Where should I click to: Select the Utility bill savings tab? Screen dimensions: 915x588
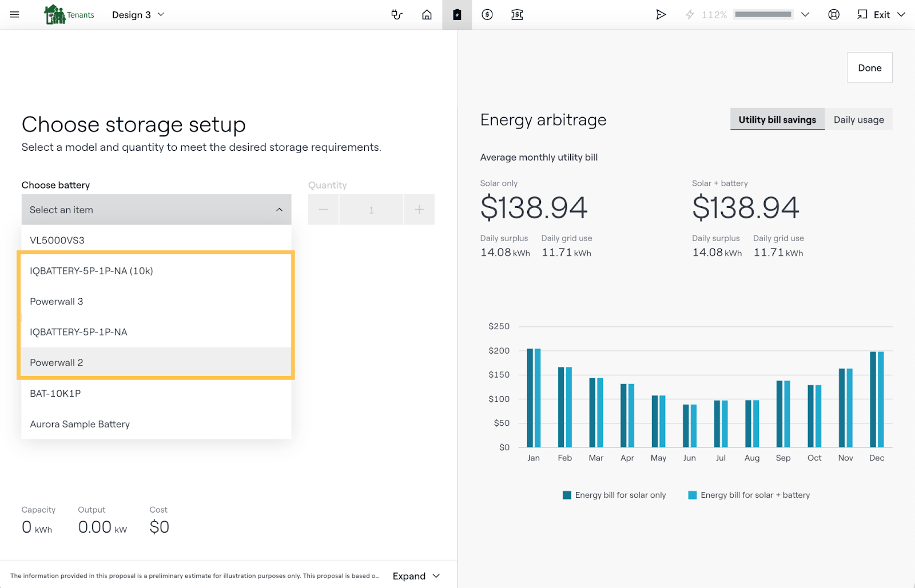777,119
